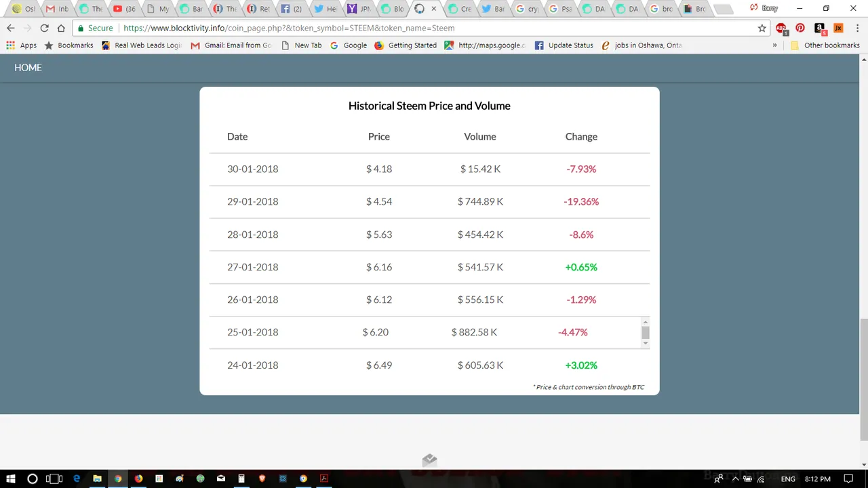Open the New Tab bookmark
The width and height of the screenshot is (868, 488).
pyautogui.click(x=302, y=45)
